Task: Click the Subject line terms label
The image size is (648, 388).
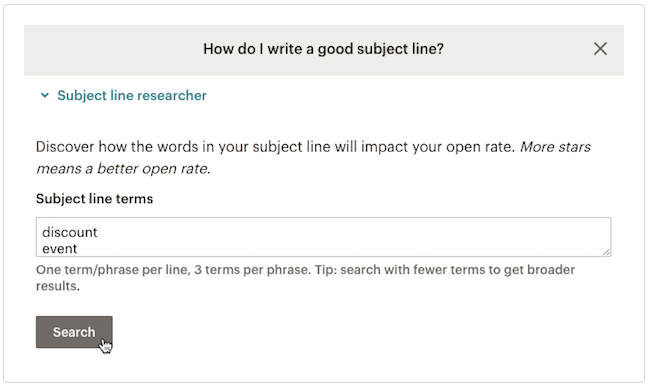Action: pyautogui.click(x=94, y=199)
